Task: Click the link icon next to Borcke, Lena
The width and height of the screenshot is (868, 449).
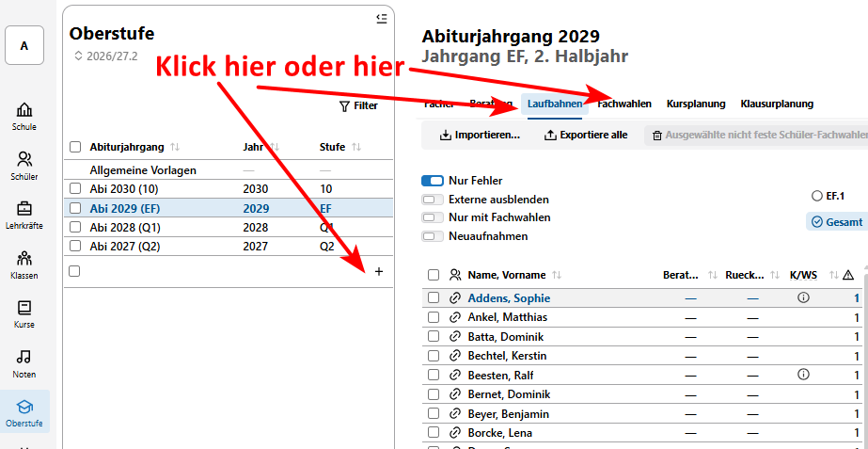Action: pyautogui.click(x=455, y=432)
